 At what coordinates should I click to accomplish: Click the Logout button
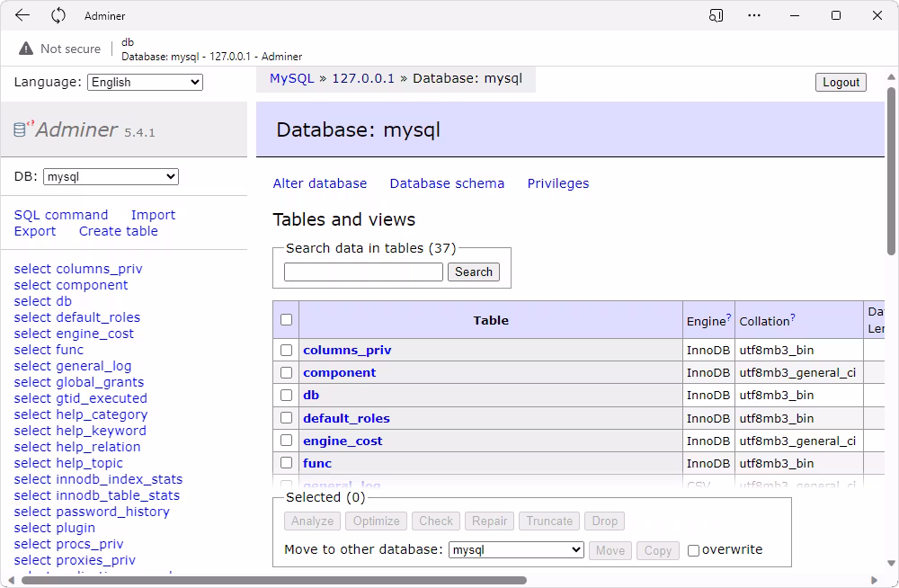(841, 82)
